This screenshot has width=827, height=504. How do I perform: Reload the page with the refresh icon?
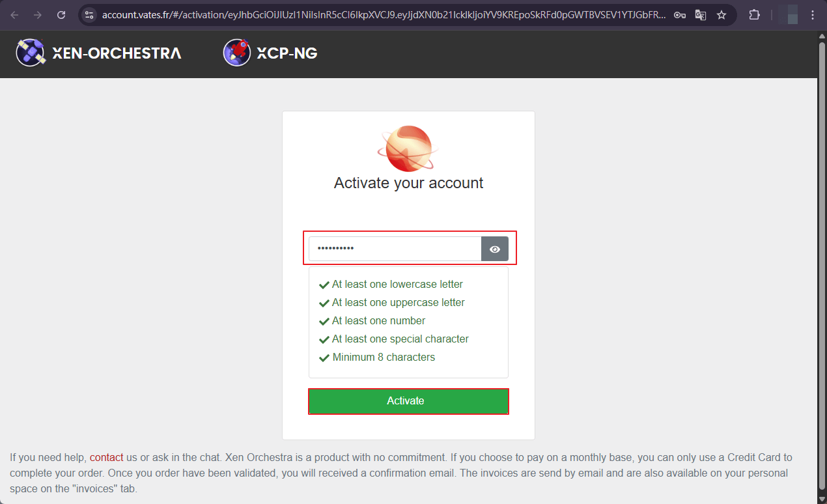pos(61,15)
